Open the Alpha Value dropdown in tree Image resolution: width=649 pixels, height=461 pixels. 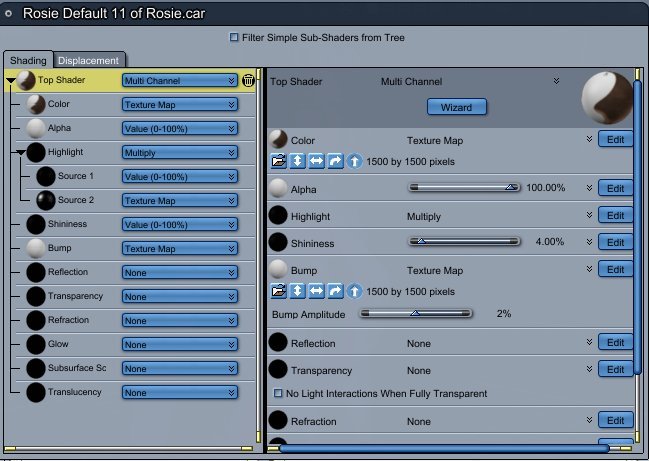click(x=180, y=129)
